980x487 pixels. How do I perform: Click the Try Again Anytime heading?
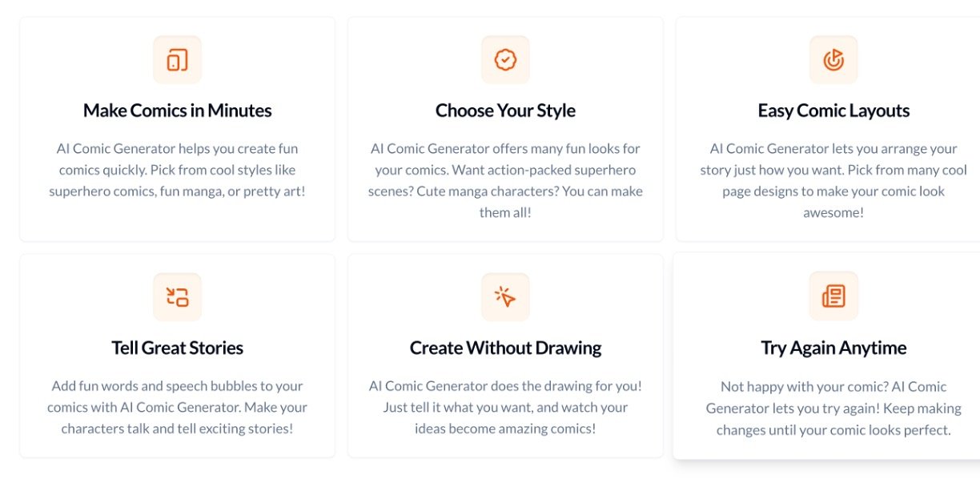pos(833,348)
